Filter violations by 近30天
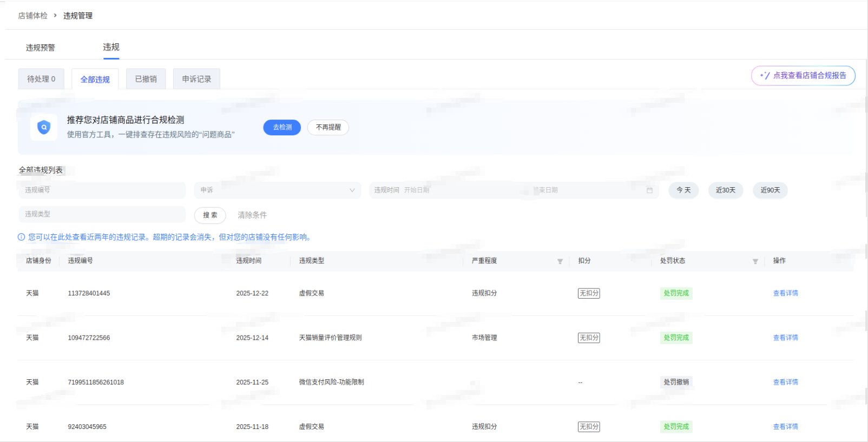This screenshot has height=442, width=868. [725, 190]
